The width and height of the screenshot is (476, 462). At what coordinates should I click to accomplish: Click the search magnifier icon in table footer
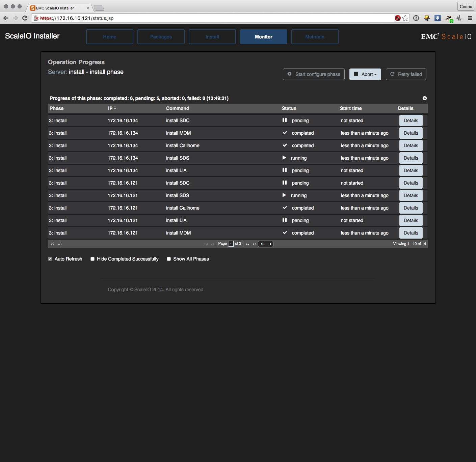(52, 244)
